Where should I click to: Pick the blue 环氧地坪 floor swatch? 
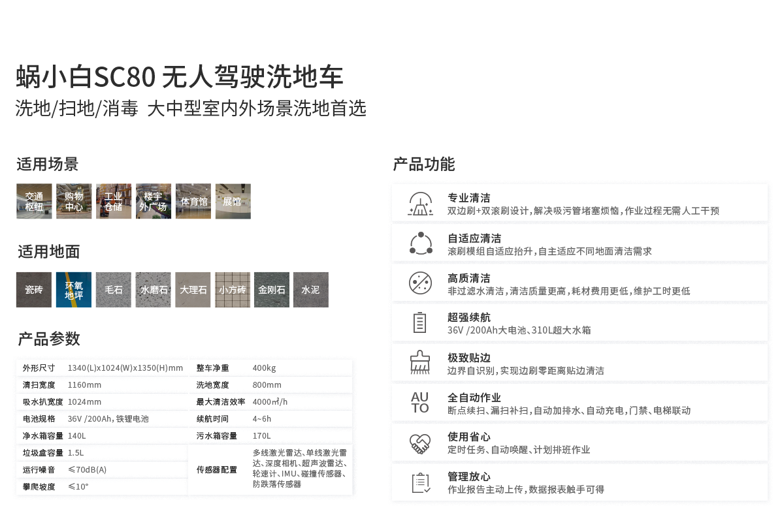click(x=74, y=290)
